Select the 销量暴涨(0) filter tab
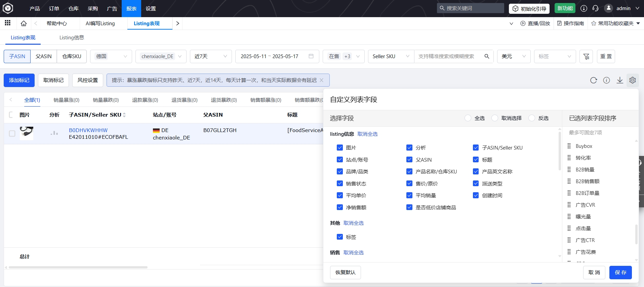644x287 pixels. [67, 100]
